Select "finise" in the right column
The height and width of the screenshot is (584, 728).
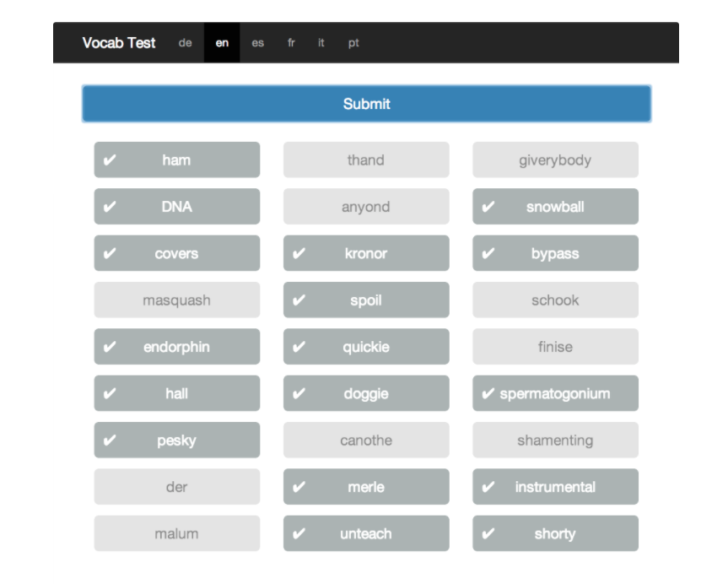(555, 347)
